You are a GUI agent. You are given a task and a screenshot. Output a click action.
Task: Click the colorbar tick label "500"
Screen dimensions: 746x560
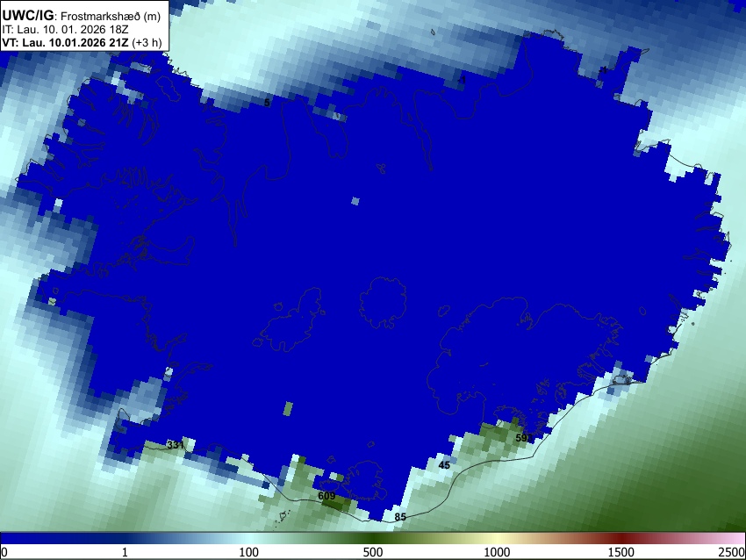coord(373,552)
